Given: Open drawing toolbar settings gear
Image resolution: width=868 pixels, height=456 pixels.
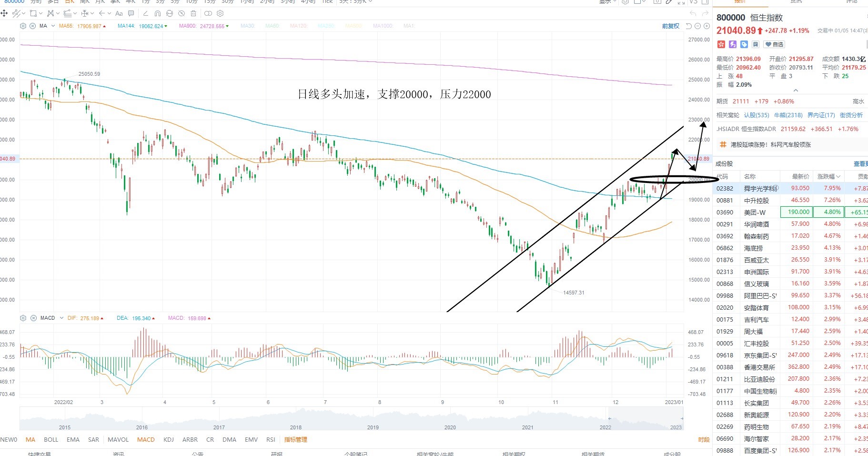Looking at the screenshot, I should click(220, 13).
